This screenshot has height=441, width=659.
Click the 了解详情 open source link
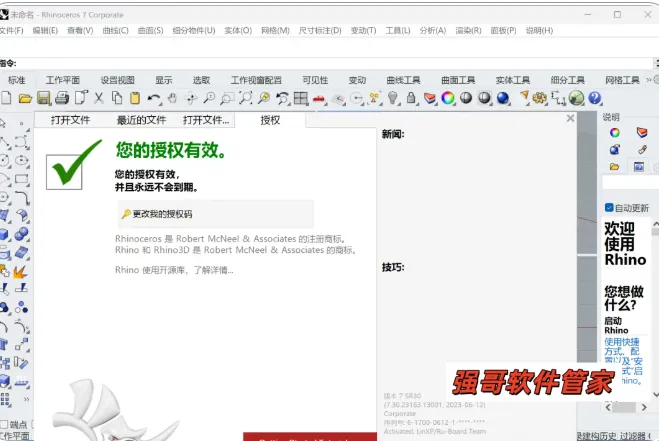[x=213, y=270]
